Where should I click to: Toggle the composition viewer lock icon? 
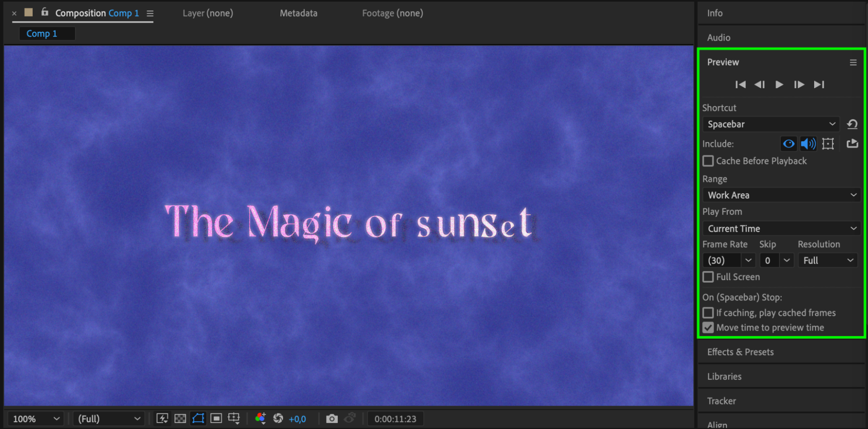[45, 12]
